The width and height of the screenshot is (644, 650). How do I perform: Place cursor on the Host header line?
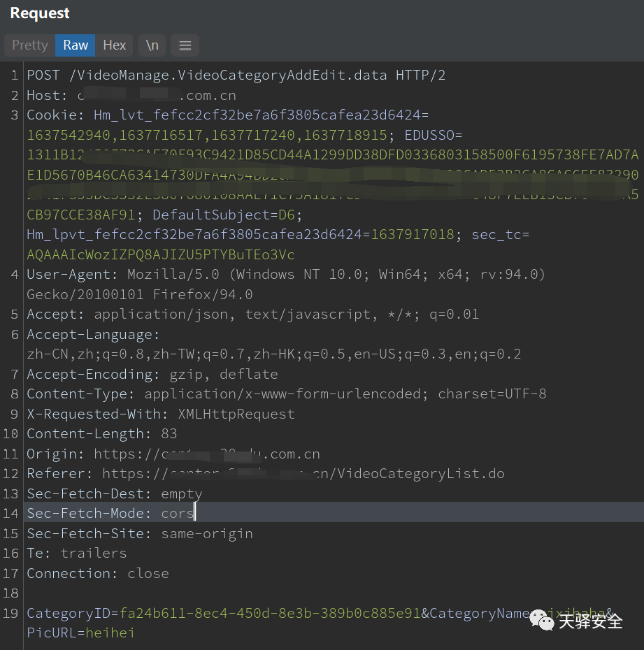[x=140, y=96]
